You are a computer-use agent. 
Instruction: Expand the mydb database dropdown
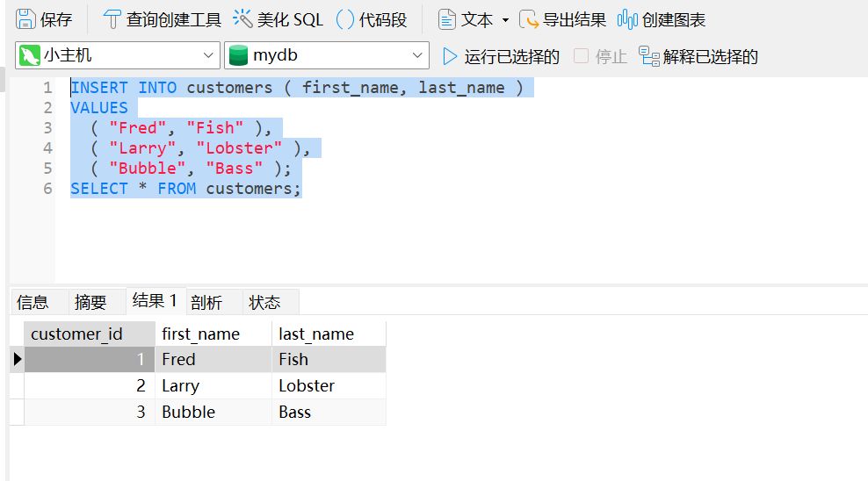417,56
